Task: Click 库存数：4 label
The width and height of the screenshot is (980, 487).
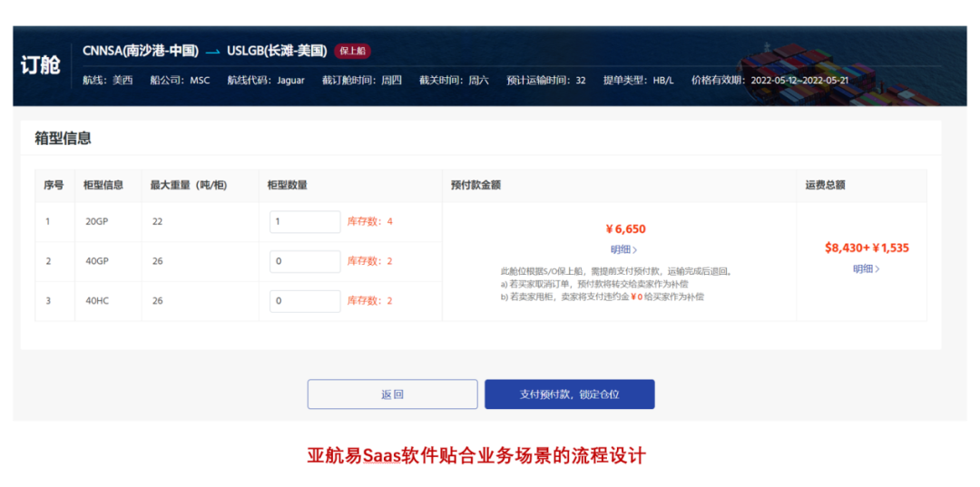Action: [370, 221]
